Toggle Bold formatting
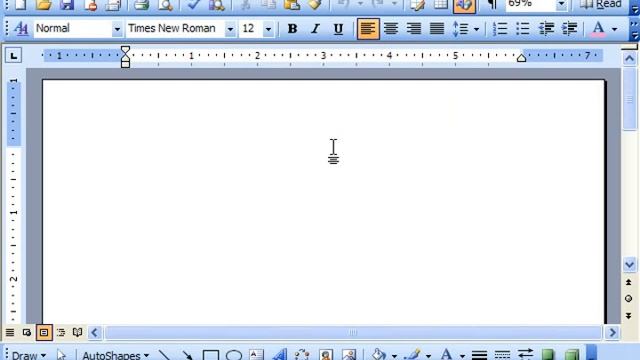640x360 pixels. 292,29
